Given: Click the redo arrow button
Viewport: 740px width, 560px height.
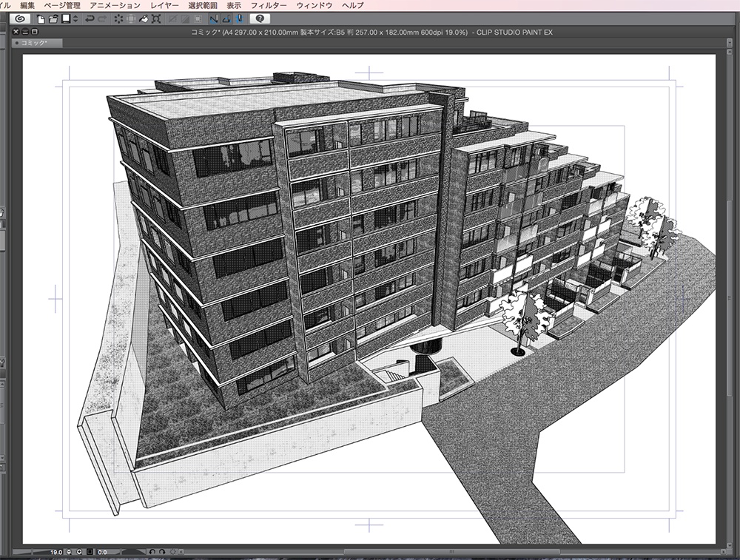Looking at the screenshot, I should 102,20.
